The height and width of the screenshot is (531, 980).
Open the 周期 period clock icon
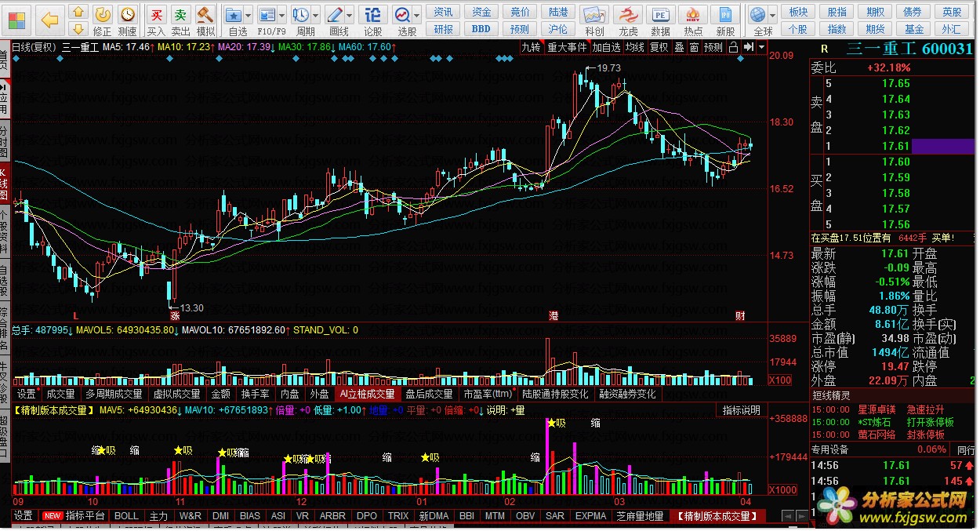tap(301, 14)
